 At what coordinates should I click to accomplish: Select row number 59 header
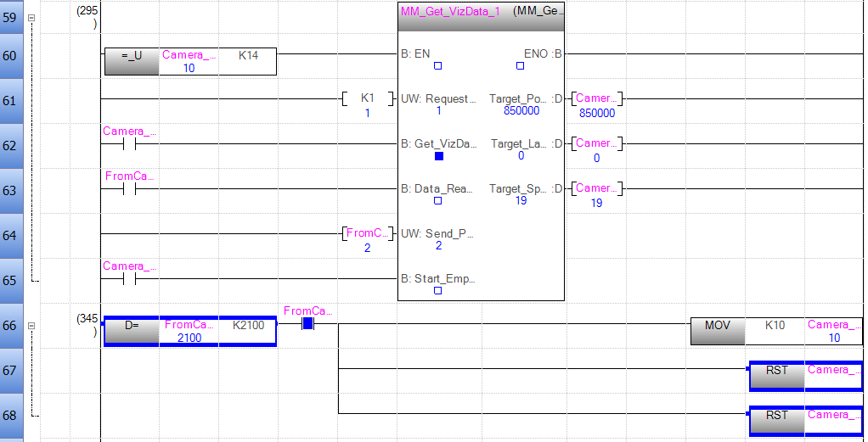(x=10, y=17)
